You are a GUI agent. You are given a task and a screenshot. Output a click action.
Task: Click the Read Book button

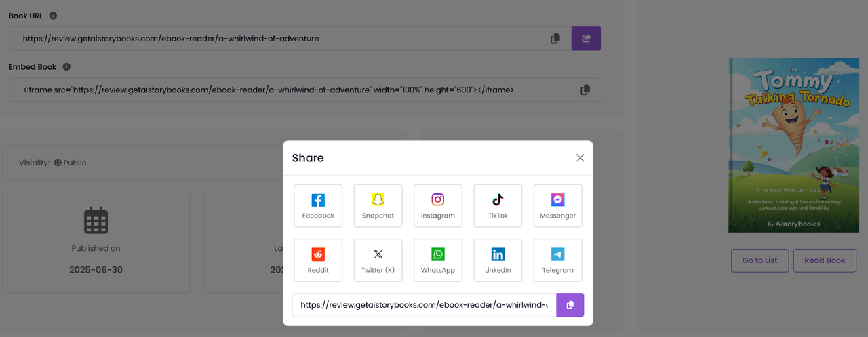click(825, 260)
